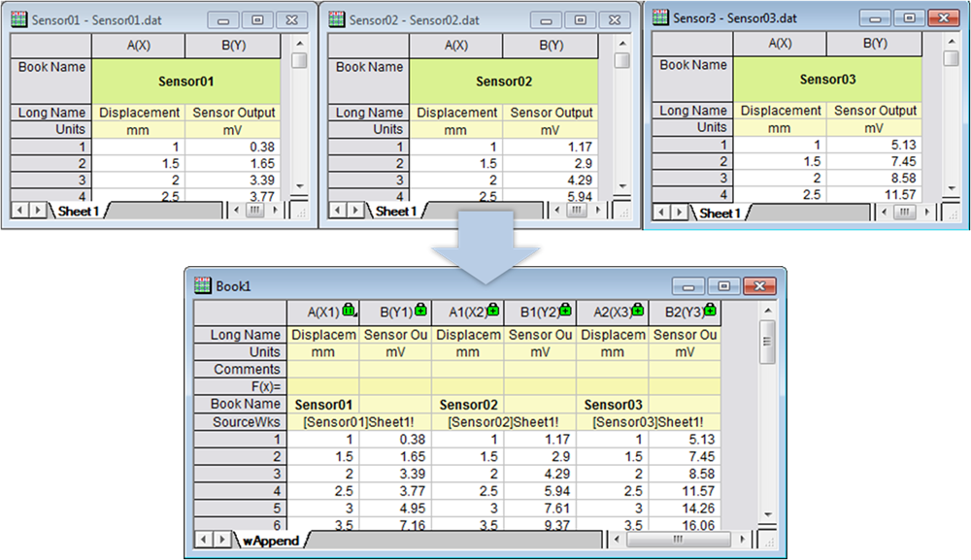
Task: Select the B1(Y2) column header in Book1
Action: pyautogui.click(x=540, y=313)
